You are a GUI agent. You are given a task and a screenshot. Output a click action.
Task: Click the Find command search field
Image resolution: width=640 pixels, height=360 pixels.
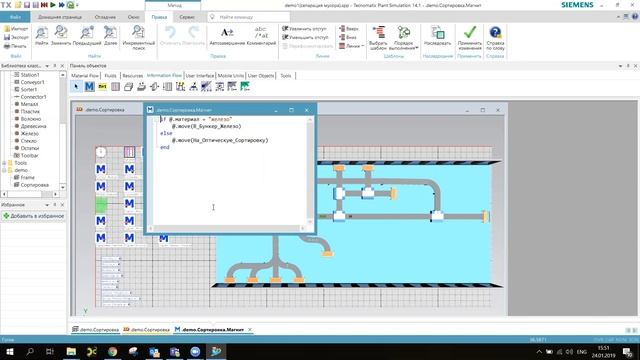(249, 17)
